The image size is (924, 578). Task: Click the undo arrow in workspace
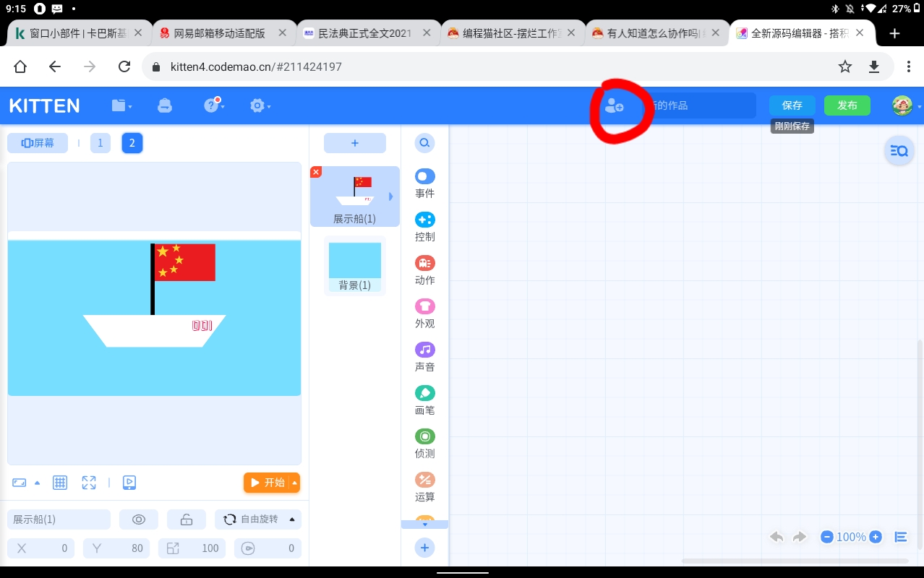pos(777,537)
